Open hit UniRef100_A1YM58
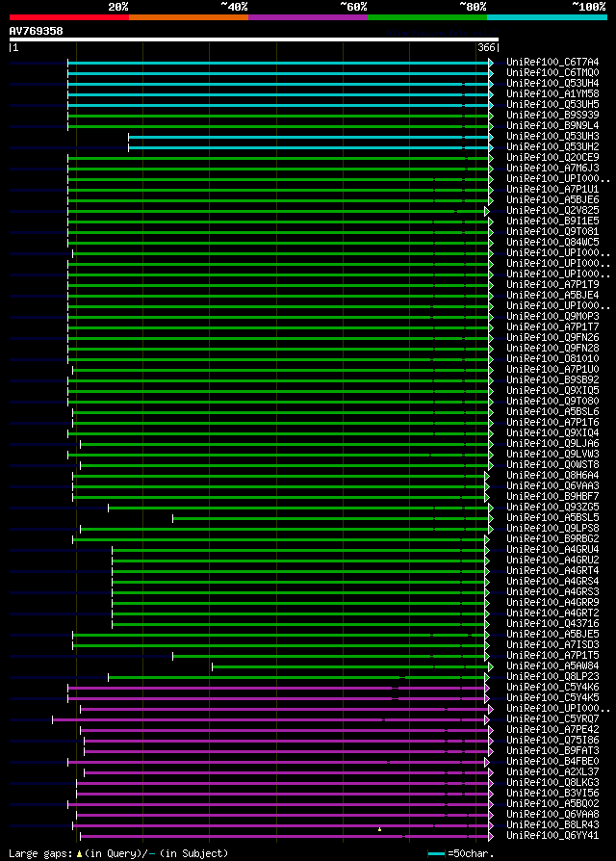 coord(552,93)
